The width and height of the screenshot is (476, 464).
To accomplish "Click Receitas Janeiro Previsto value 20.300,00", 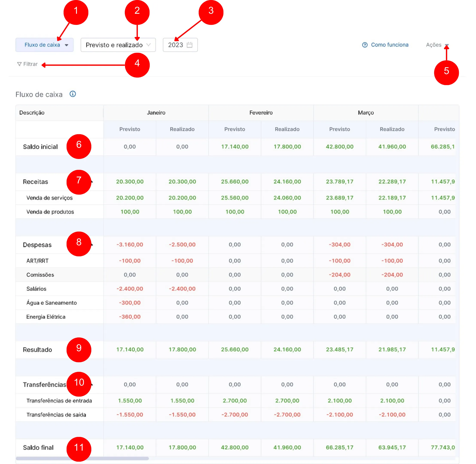I will [130, 182].
